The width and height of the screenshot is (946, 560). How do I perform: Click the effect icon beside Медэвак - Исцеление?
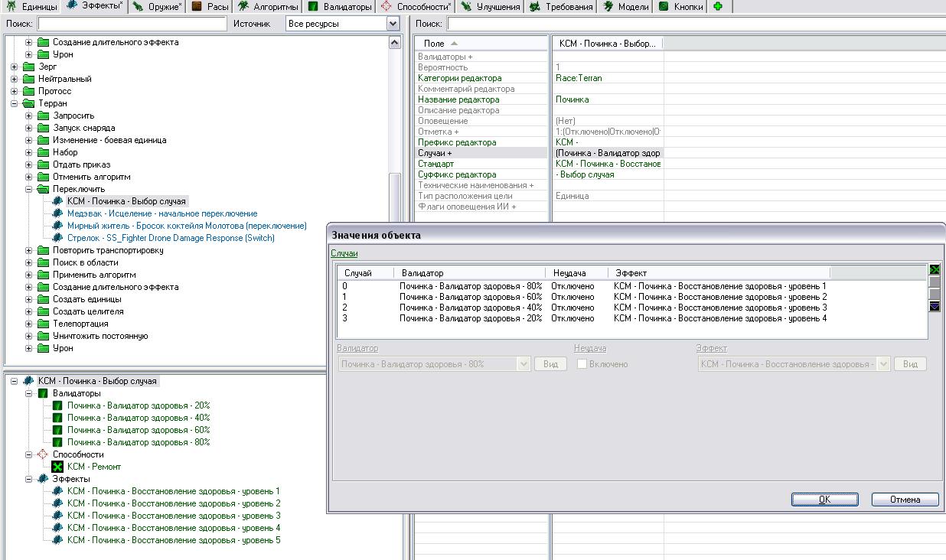[x=58, y=213]
